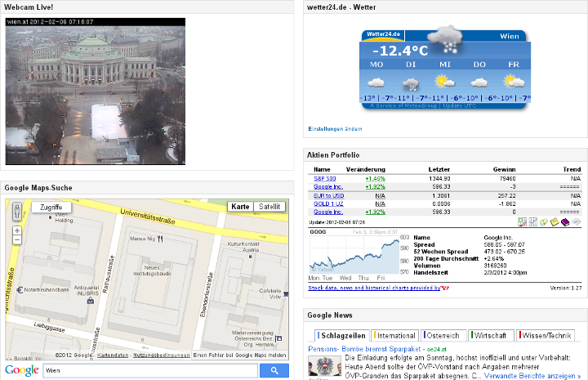Click the Letzter column header

pos(439,169)
